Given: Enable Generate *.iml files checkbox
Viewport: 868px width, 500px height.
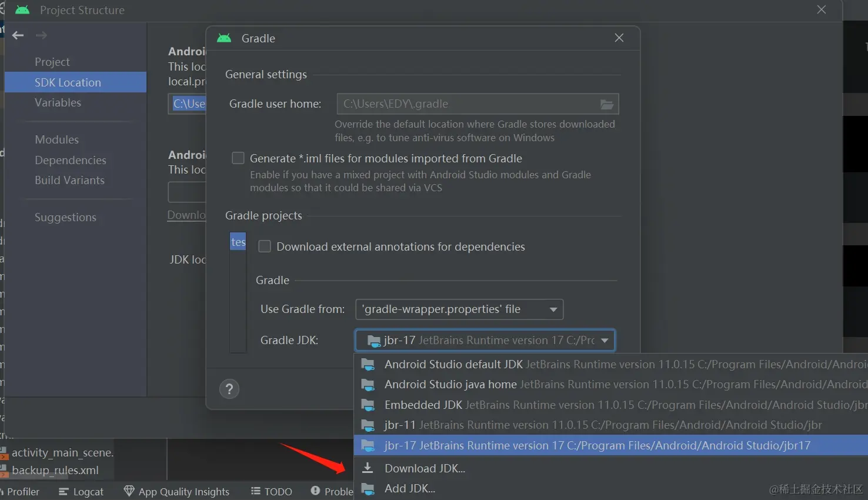Looking at the screenshot, I should point(238,158).
